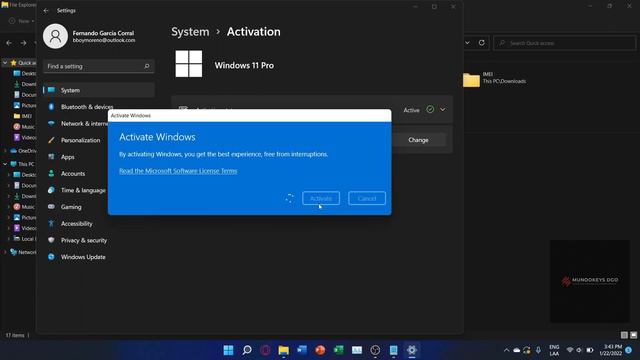Open File Explorer from taskbar
The width and height of the screenshot is (640, 360).
284,350
